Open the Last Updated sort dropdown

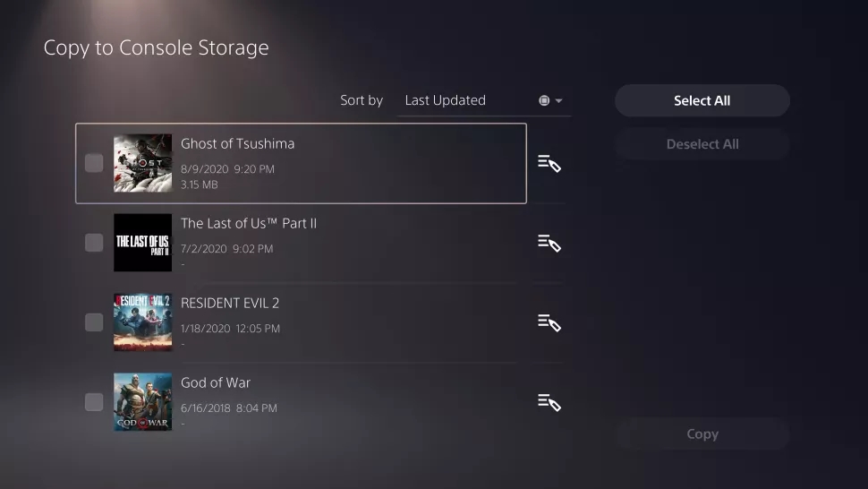[446, 100]
